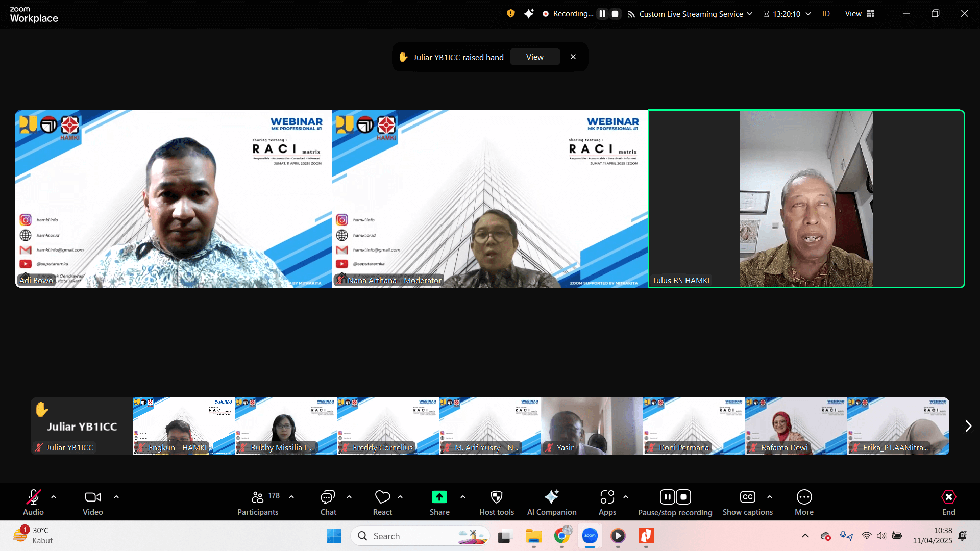
Task: Expand Custom Live Streaming Service dropdown
Action: [x=749, y=14]
